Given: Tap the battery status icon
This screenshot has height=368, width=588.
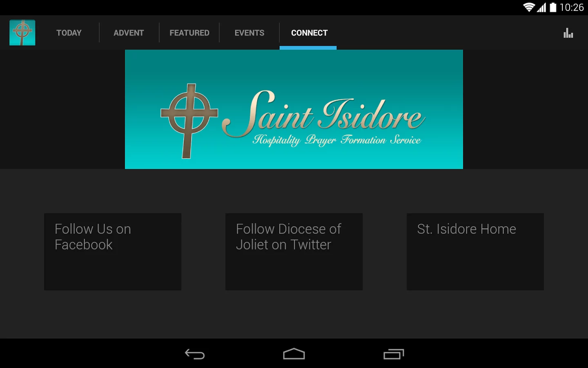Looking at the screenshot, I should pyautogui.click(x=553, y=7).
